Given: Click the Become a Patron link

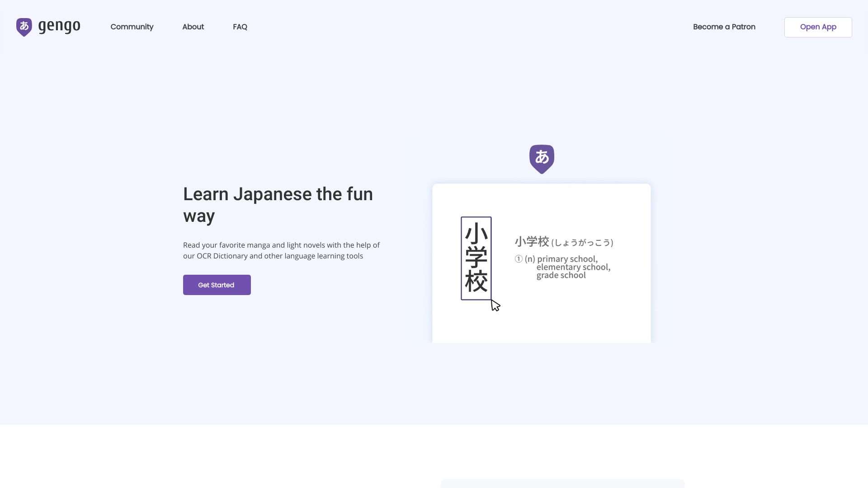Looking at the screenshot, I should (724, 27).
